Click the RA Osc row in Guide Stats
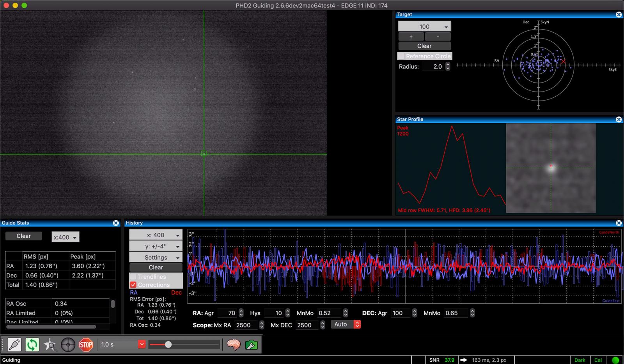 pyautogui.click(x=57, y=304)
